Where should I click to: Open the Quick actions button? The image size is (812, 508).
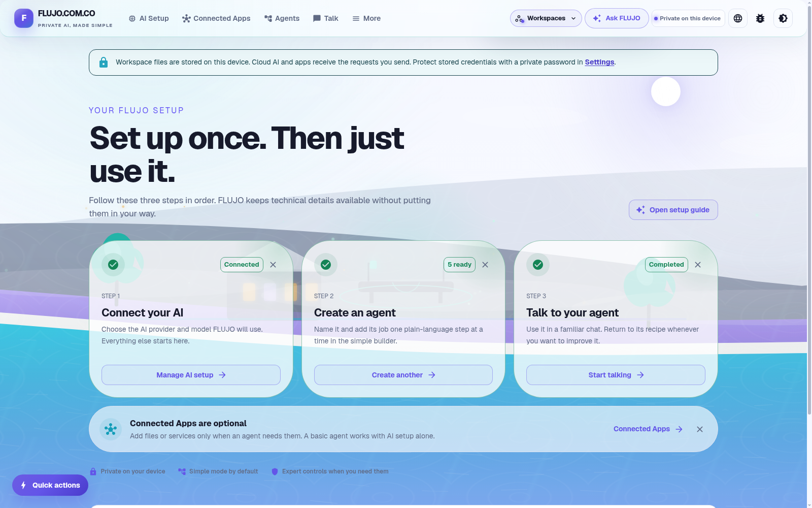pos(50,485)
